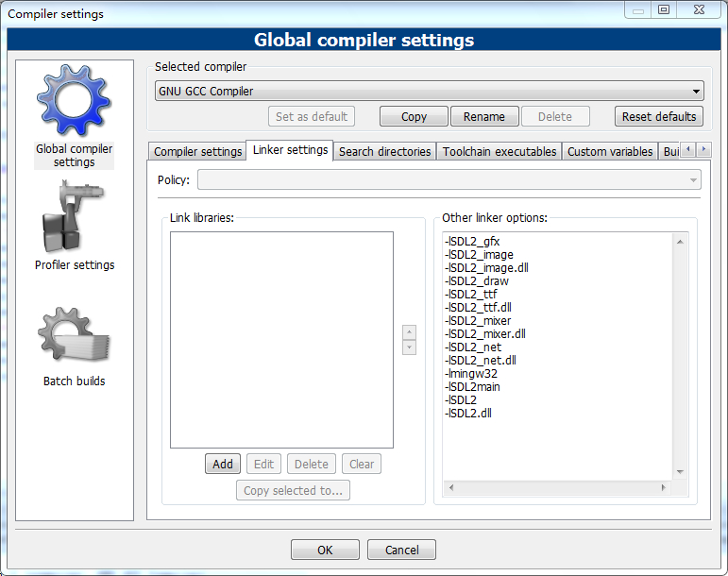Open the Custom variables tab
Viewport: 728px width, 576px height.
610,152
